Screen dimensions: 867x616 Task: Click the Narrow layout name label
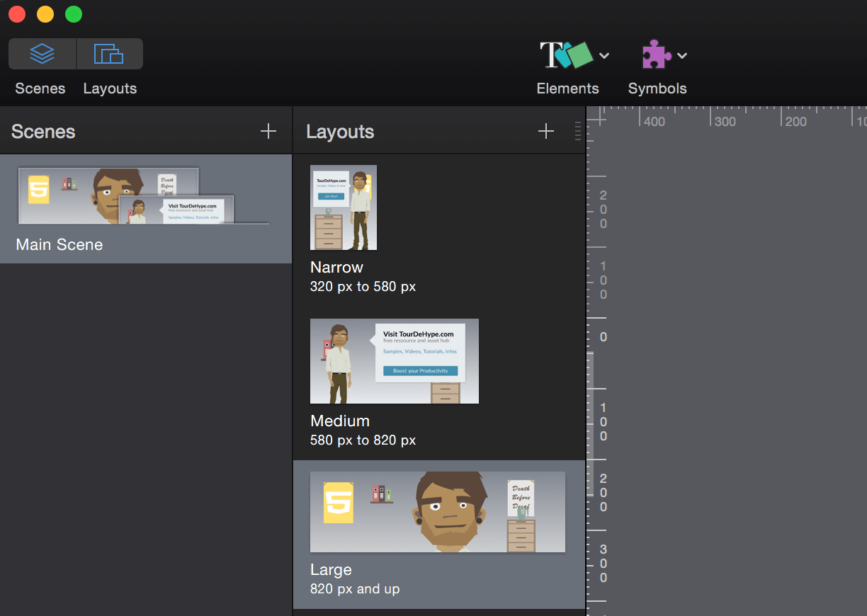pyautogui.click(x=336, y=268)
